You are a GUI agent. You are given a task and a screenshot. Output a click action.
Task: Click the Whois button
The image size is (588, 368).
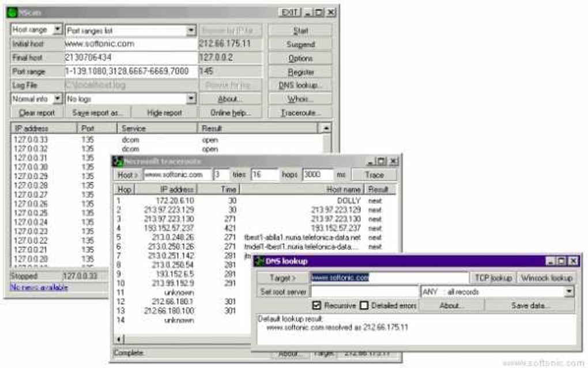(300, 99)
